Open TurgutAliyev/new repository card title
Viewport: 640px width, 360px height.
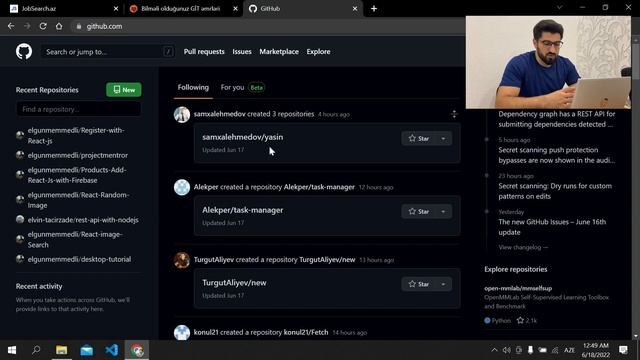point(234,283)
